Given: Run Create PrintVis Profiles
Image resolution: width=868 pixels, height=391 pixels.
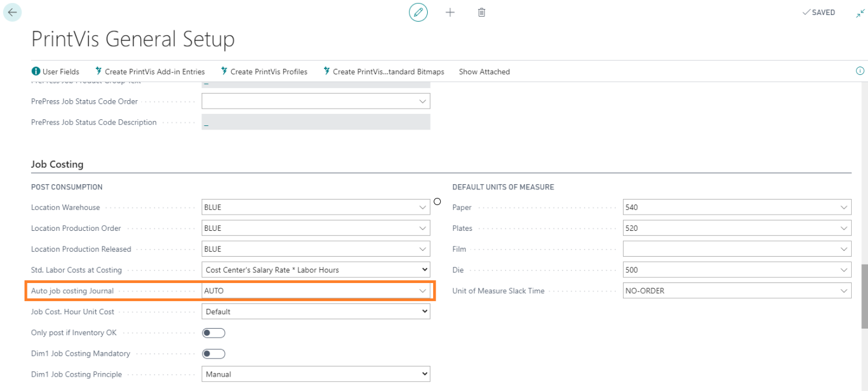Looking at the screenshot, I should click(x=264, y=71).
